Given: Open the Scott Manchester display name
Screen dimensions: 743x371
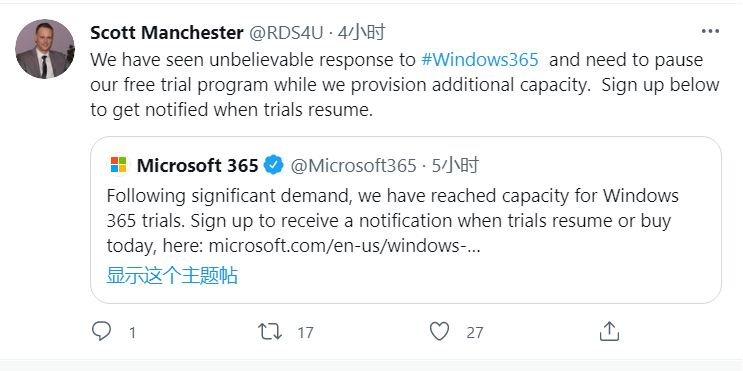Looking at the screenshot, I should point(167,33).
